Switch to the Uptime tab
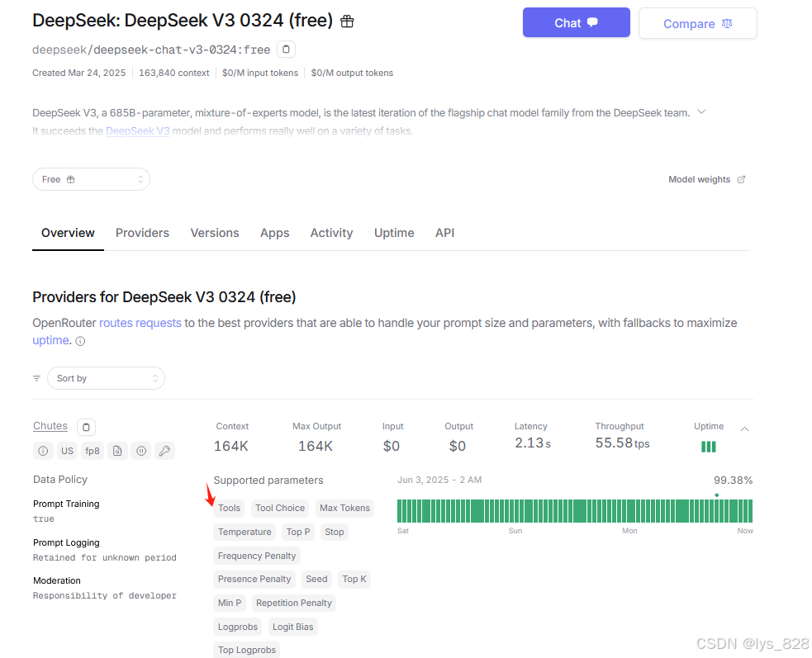812x658 pixels. (394, 233)
